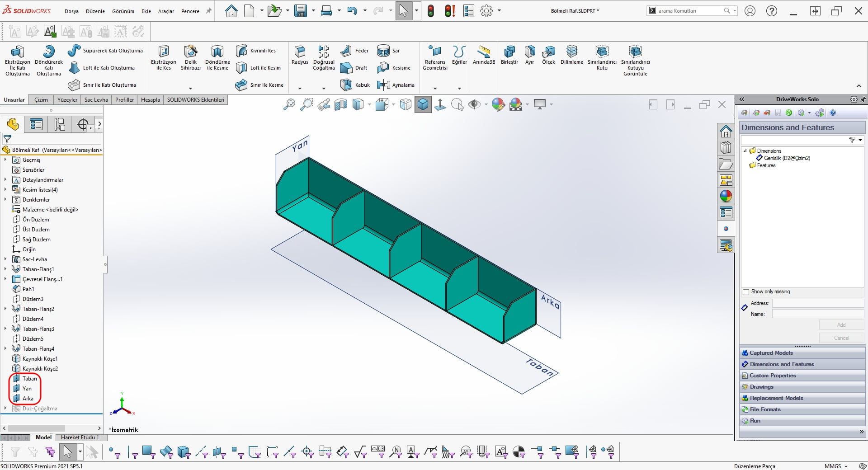This screenshot has height=470, width=868.
Task: Open SOLIDWORKS home task pane icon
Action: (726, 132)
